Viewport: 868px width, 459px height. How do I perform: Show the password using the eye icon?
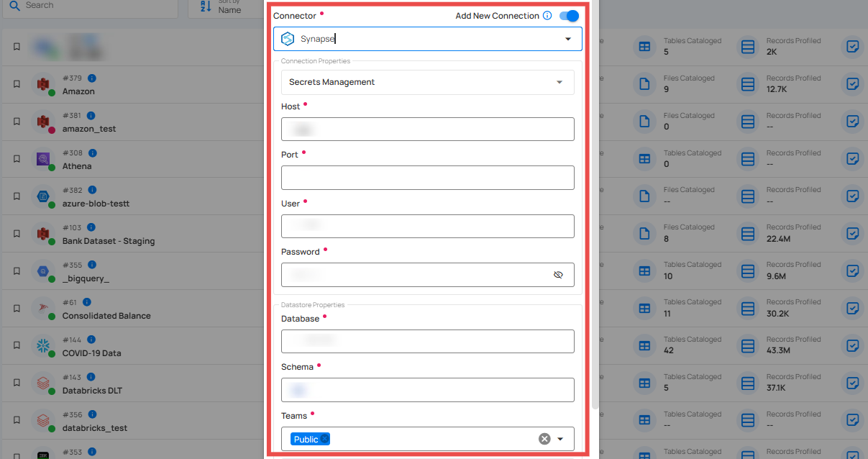click(x=559, y=274)
